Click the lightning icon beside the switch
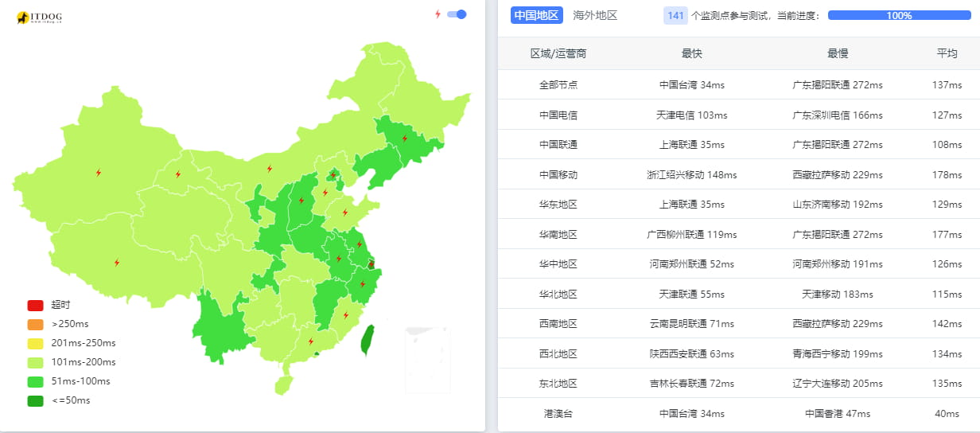 coord(437,14)
